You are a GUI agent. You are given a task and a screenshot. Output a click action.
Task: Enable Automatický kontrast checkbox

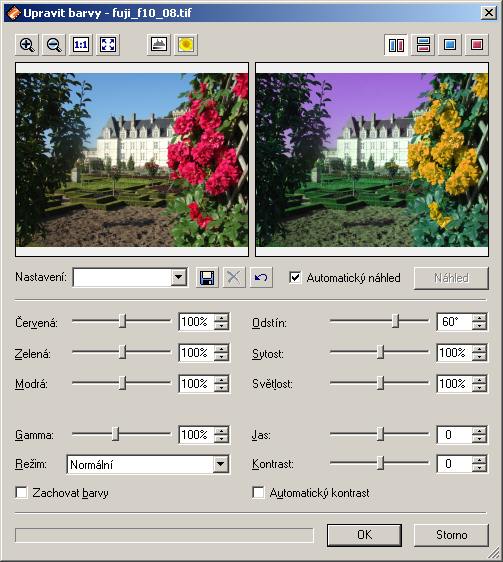[x=258, y=492]
